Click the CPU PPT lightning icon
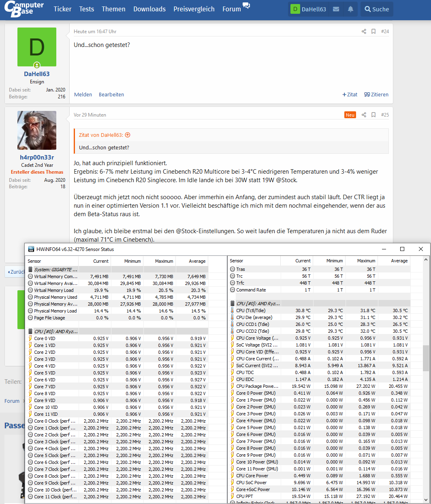This screenshot has width=431, height=504. pos(233,496)
